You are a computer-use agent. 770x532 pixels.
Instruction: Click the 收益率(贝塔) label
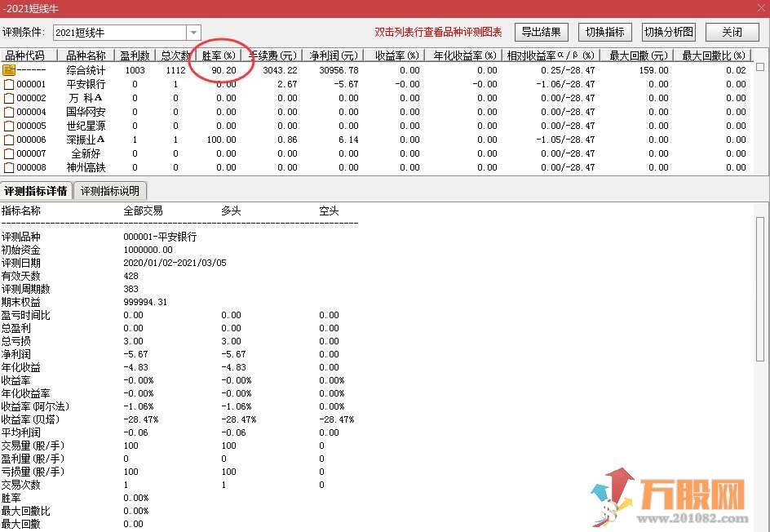[31, 419]
